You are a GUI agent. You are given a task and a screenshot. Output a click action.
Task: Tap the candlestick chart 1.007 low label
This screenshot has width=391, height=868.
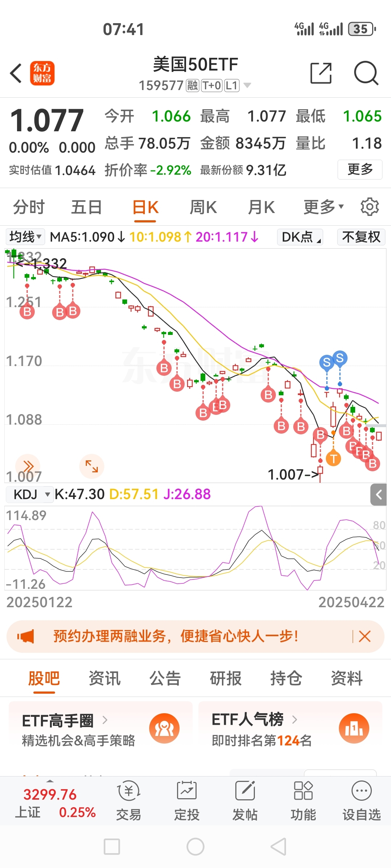tap(293, 475)
